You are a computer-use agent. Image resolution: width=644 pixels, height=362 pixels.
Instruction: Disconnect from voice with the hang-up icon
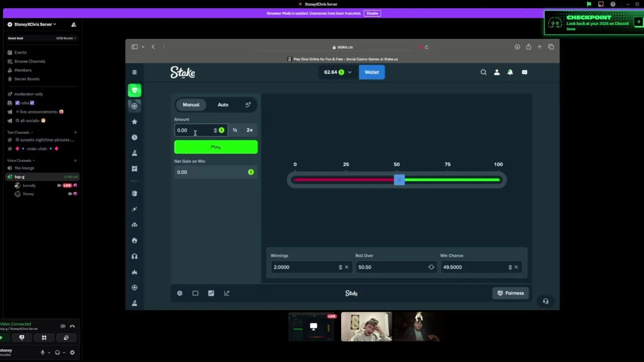pos(72,326)
